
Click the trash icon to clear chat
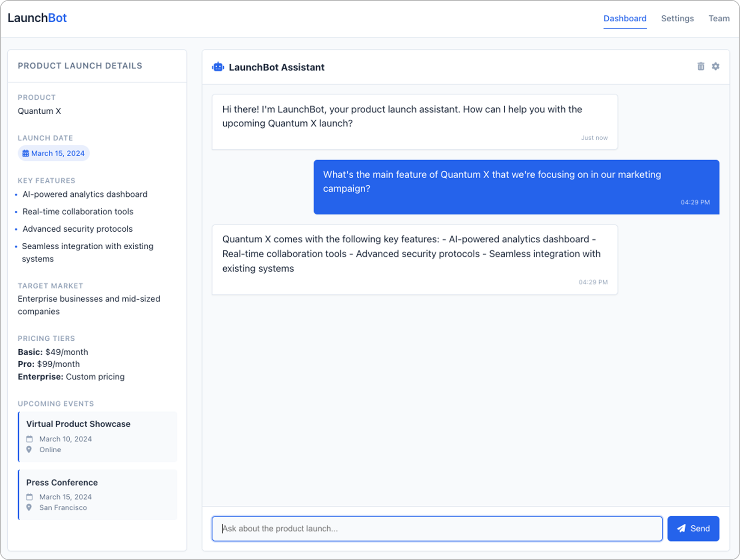click(x=701, y=66)
